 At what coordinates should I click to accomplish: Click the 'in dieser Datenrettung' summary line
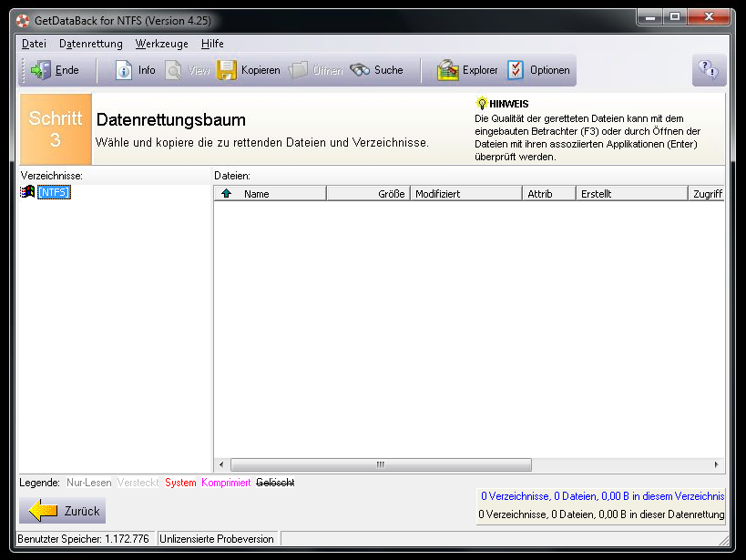(601, 514)
